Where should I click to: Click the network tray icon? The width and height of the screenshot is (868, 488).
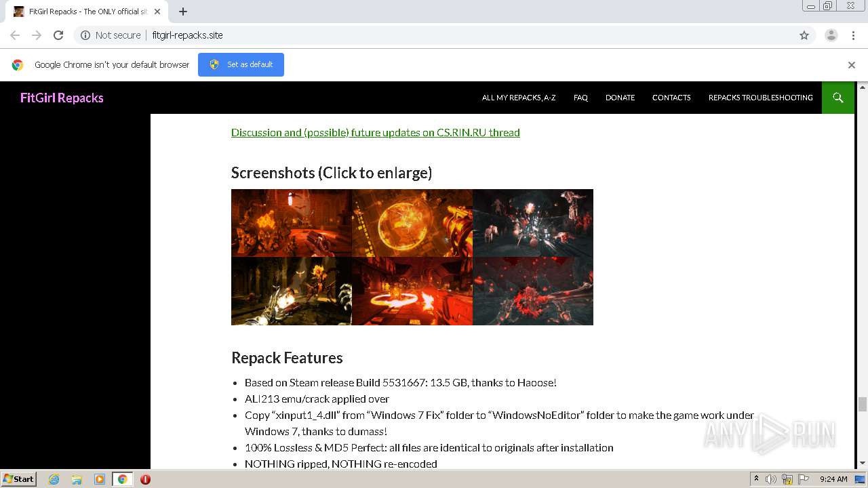[787, 479]
